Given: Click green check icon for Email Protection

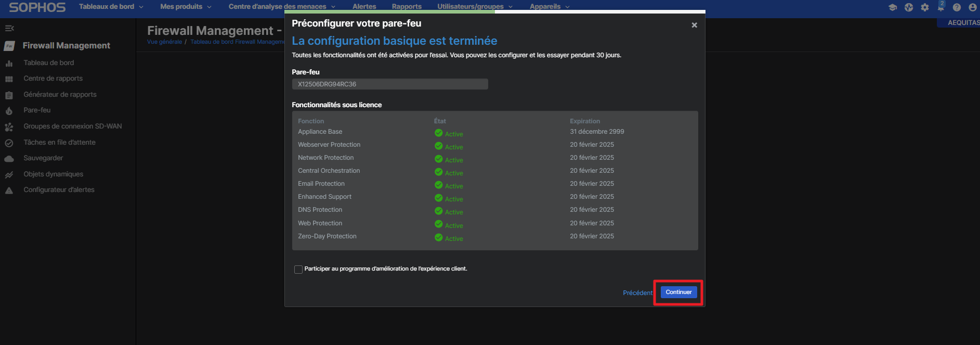Looking at the screenshot, I should tap(439, 185).
